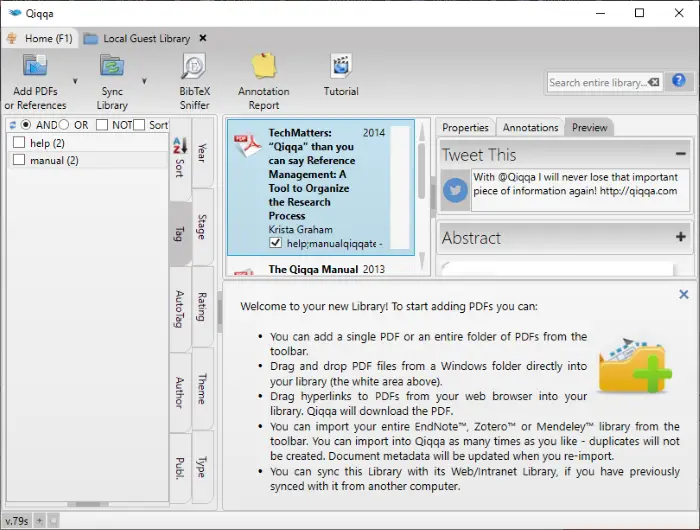Image resolution: width=700 pixels, height=530 pixels.
Task: Click the Search entire library field
Action: (598, 83)
